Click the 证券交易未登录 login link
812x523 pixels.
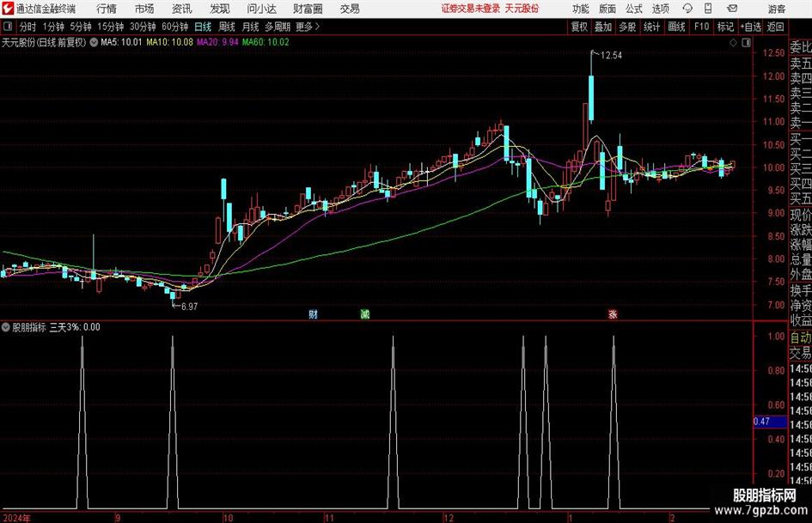(x=471, y=9)
